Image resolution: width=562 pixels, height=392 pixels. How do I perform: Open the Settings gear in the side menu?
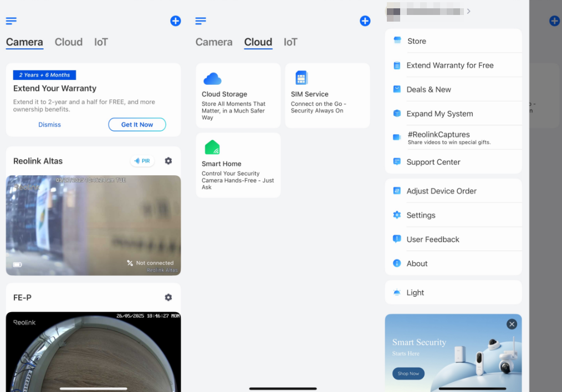(x=397, y=215)
